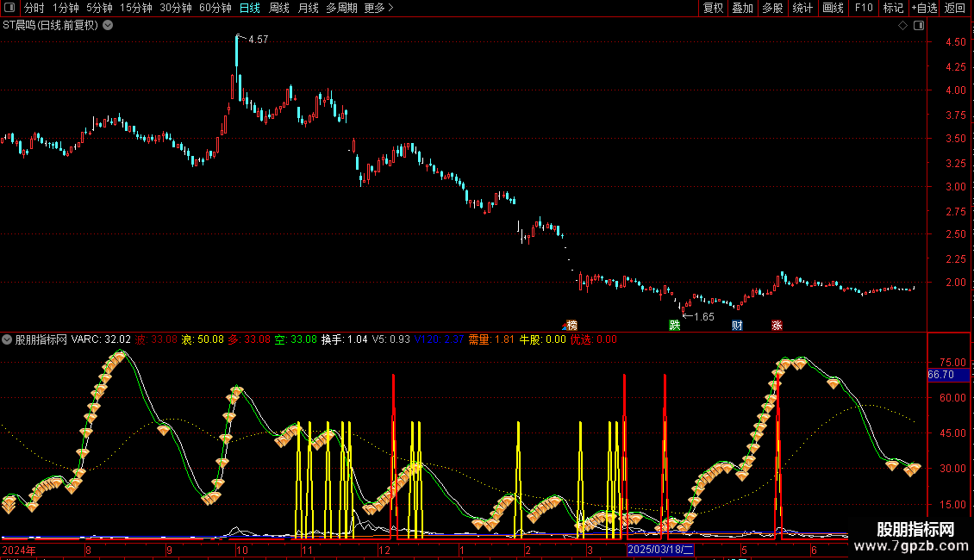Switch to 月线 monthly chart
This screenshot has width=974, height=560.
[x=308, y=8]
